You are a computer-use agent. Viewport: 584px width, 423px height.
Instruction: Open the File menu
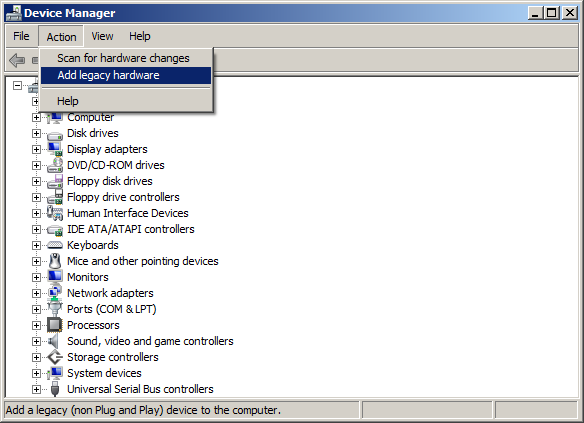[x=21, y=36]
